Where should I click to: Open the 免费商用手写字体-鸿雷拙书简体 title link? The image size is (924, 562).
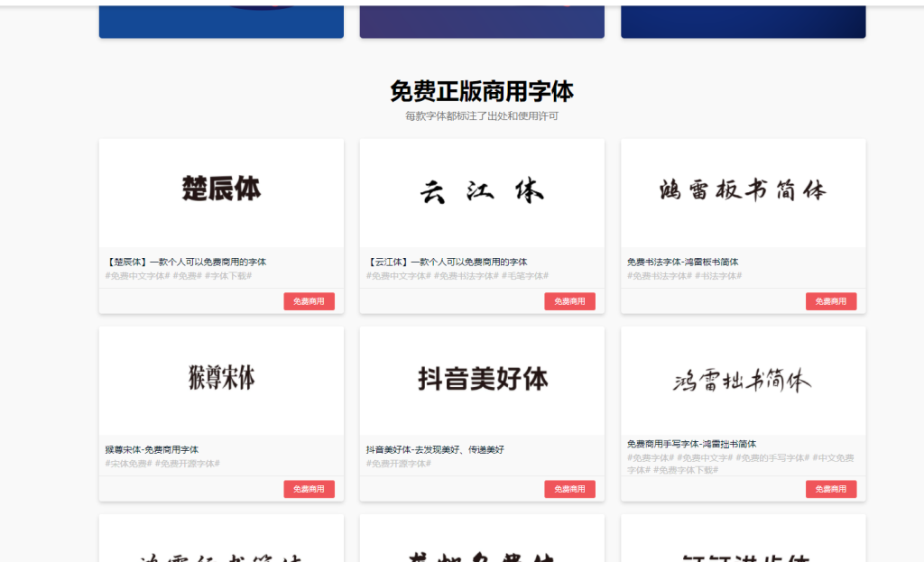coord(691,444)
